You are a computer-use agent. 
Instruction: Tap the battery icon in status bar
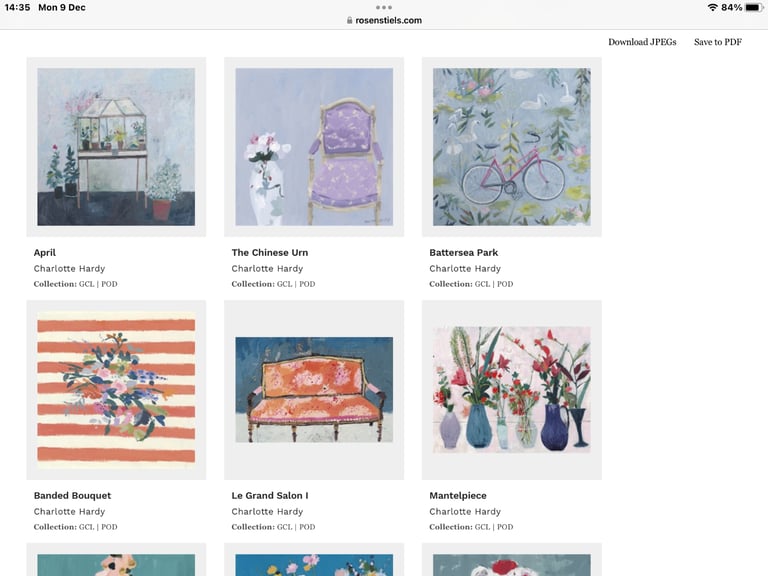coord(754,7)
